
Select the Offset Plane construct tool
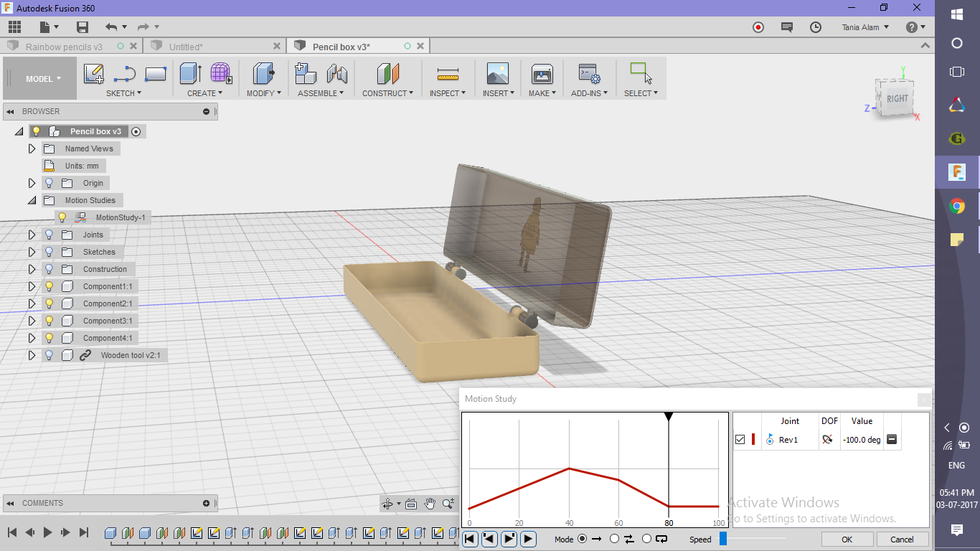(387, 74)
